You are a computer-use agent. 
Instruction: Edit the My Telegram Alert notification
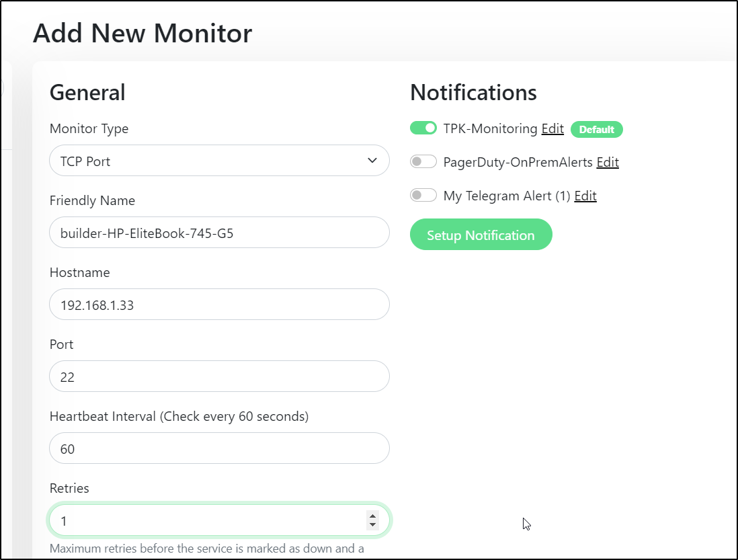click(585, 195)
